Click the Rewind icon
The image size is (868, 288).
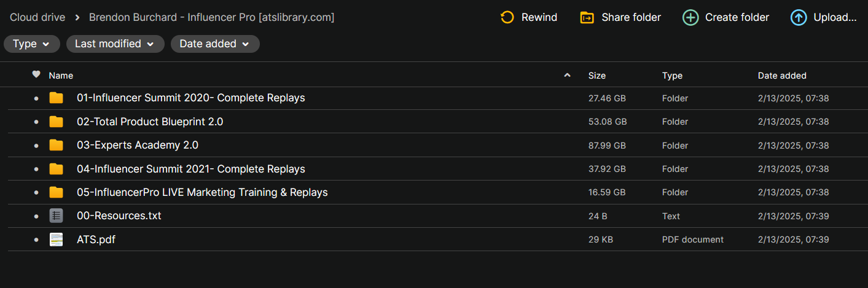click(507, 17)
